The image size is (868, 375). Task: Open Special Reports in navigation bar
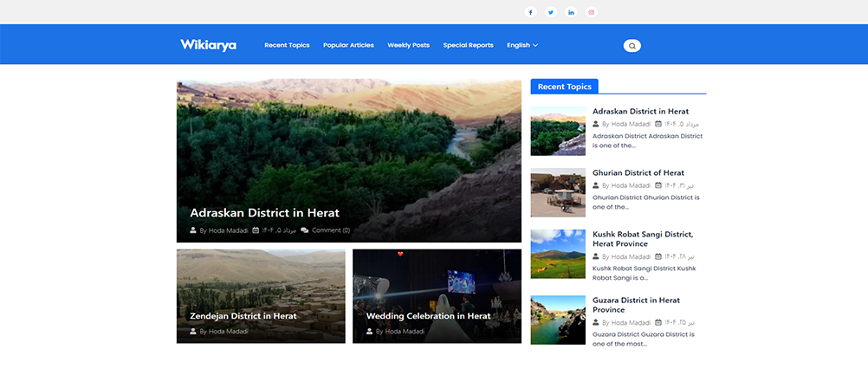coord(468,45)
